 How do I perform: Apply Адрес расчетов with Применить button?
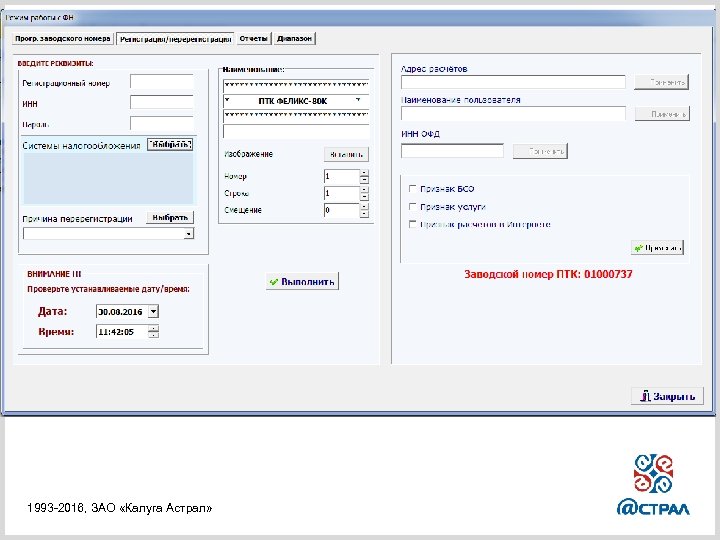(x=661, y=82)
